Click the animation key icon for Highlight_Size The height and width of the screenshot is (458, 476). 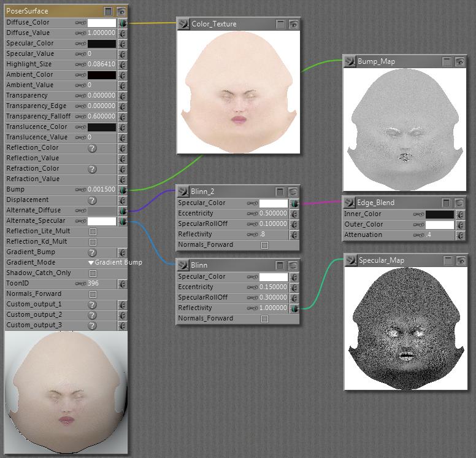[x=80, y=64]
